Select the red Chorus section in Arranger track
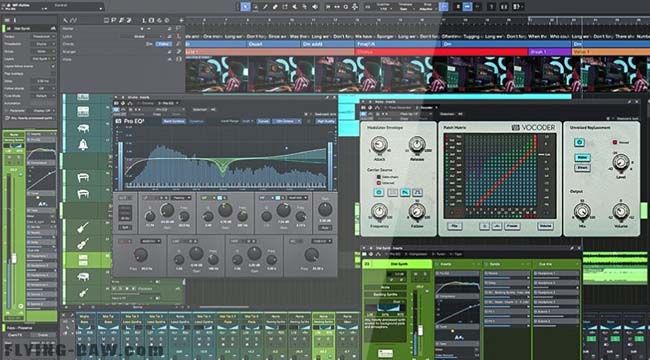 pos(441,52)
